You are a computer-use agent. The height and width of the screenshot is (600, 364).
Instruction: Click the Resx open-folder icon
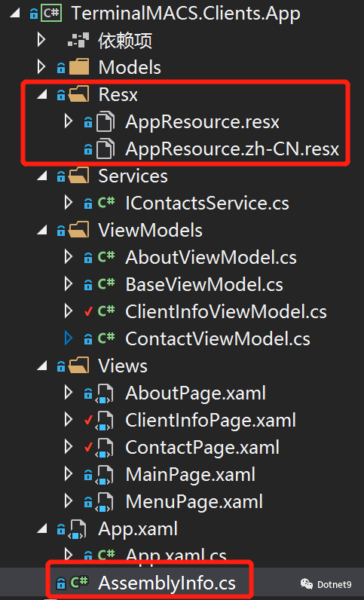click(79, 94)
